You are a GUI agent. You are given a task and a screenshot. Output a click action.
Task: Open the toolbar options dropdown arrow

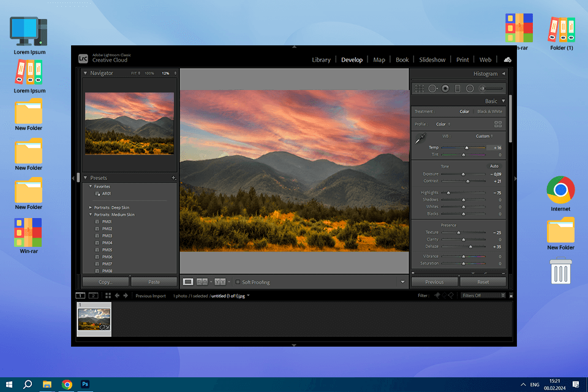pos(402,282)
